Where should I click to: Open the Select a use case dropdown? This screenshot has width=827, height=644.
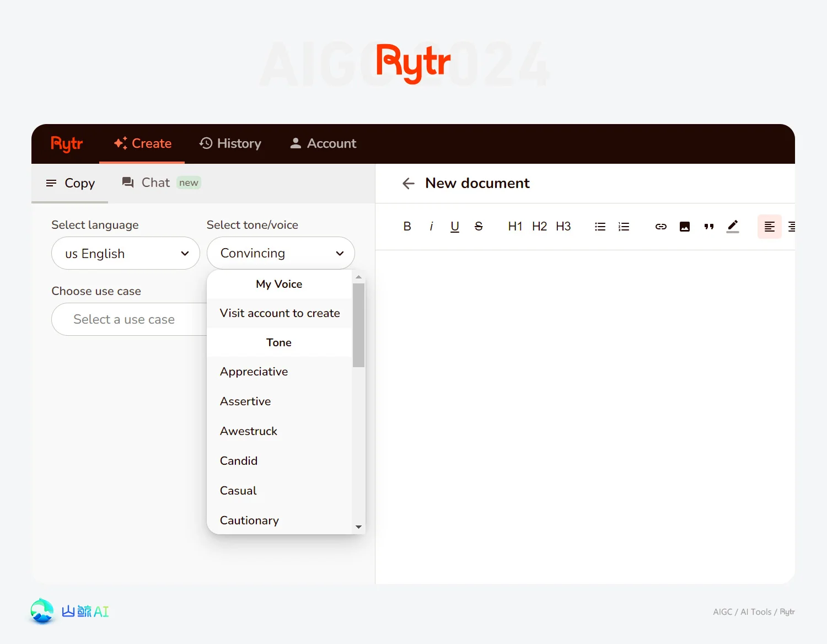(x=129, y=319)
